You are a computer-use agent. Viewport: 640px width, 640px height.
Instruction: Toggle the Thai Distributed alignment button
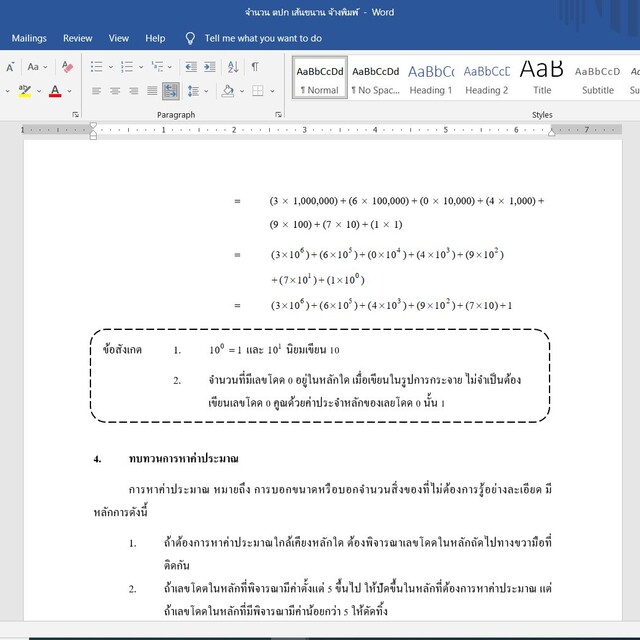click(x=171, y=91)
